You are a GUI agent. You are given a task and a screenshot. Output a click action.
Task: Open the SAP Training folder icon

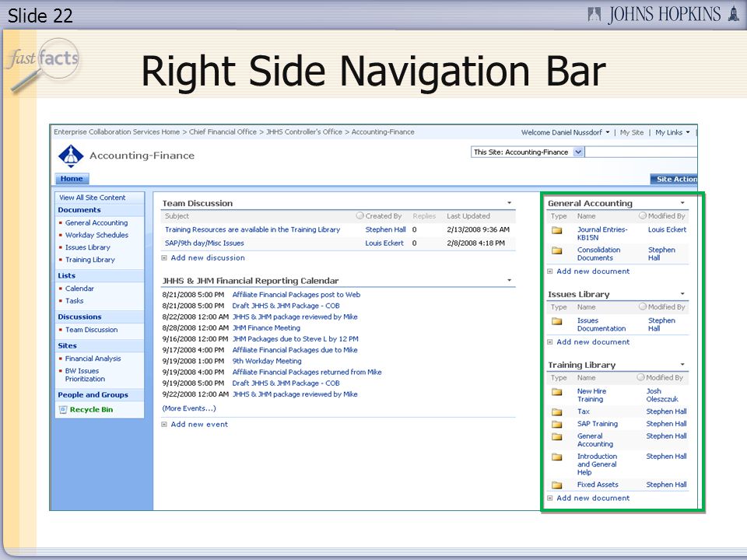(557, 425)
